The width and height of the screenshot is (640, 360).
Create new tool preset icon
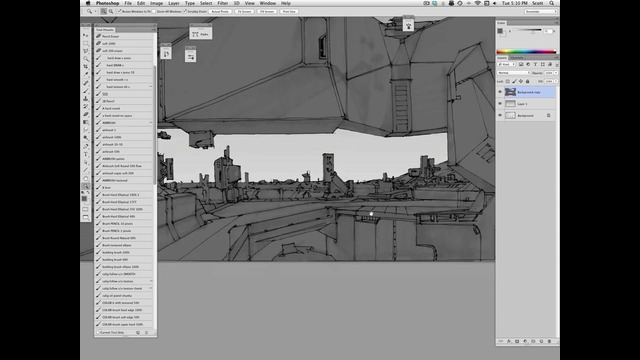point(138,333)
